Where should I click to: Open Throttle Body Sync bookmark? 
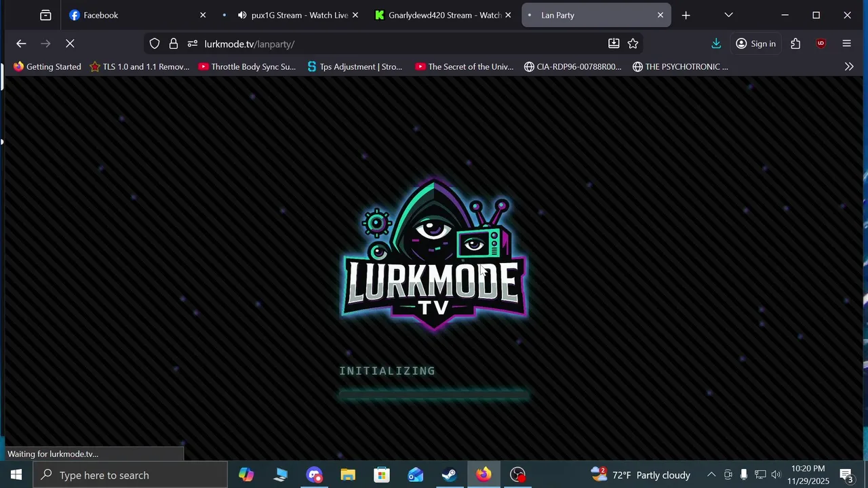click(247, 66)
